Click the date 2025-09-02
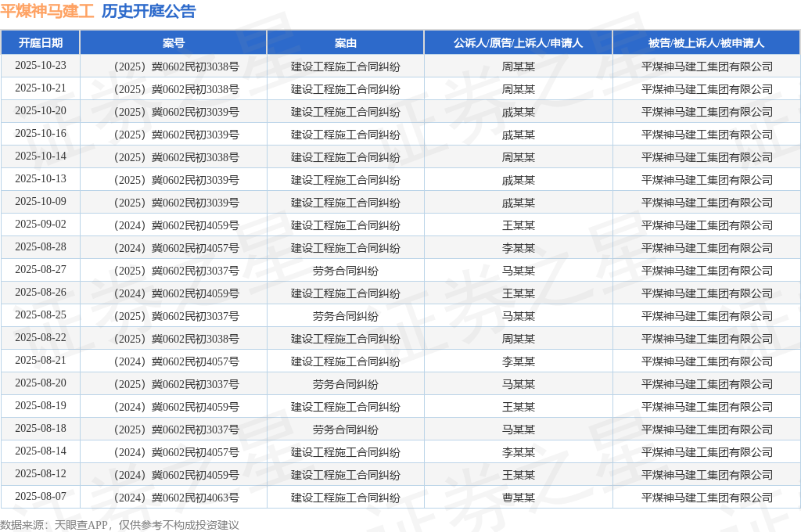This screenshot has height=532, width=801. [x=41, y=224]
